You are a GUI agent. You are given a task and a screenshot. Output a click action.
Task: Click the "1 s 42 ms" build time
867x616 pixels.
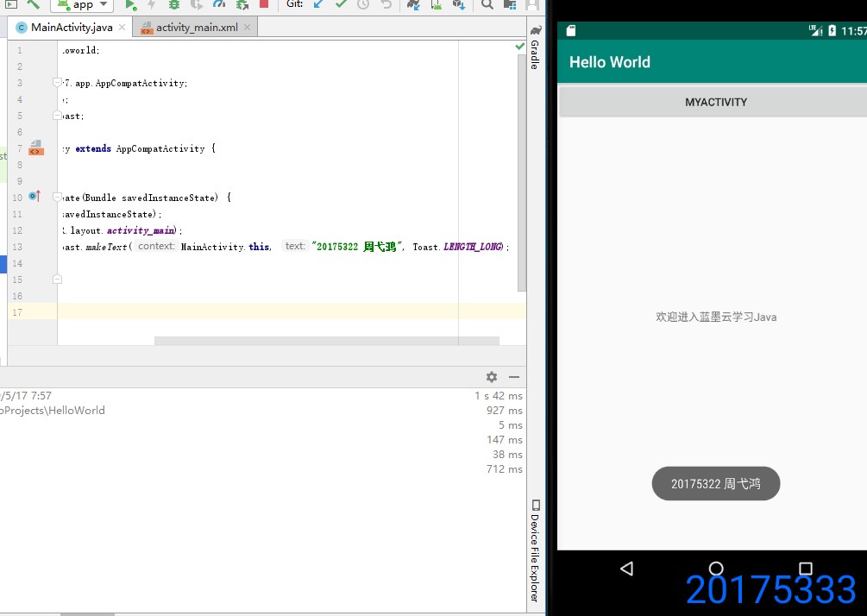[x=498, y=396]
